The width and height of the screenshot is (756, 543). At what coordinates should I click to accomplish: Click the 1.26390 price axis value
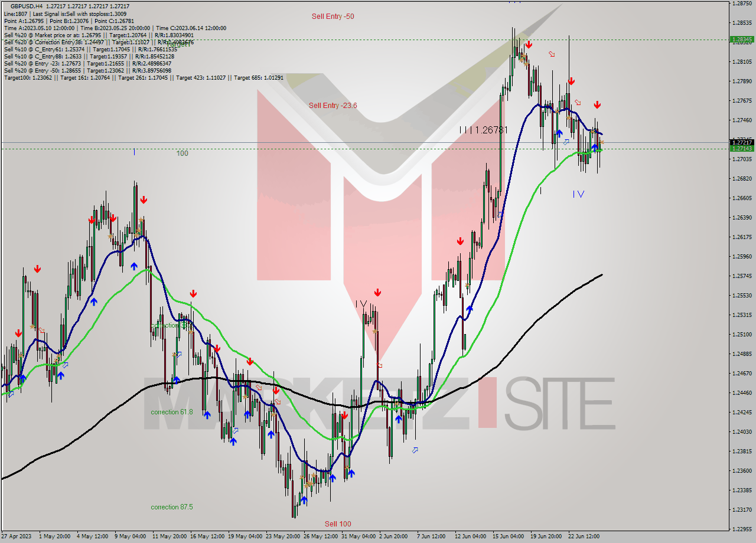point(742,217)
